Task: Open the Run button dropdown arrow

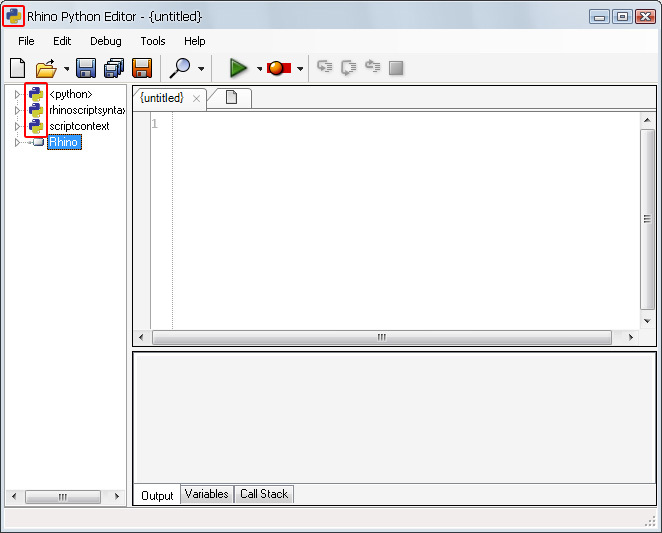Action: 259,68
